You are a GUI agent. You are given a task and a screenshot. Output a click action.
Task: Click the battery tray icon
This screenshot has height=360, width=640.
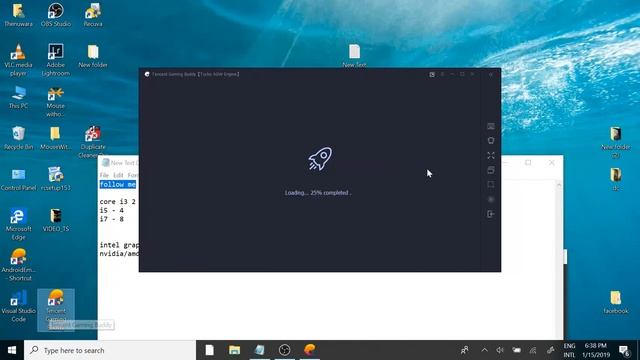tap(516, 350)
